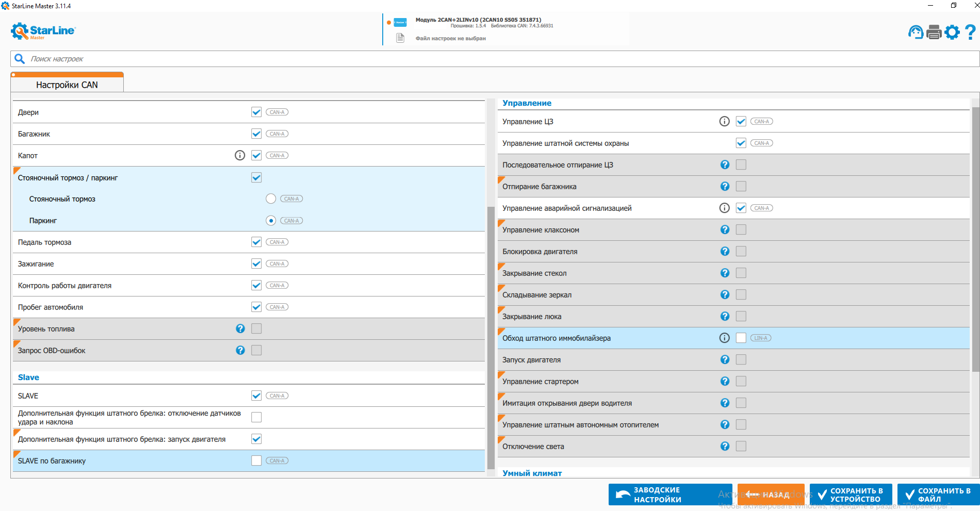The image size is (980, 511).
Task: Focus the Поиск настроек search field
Action: tap(495, 59)
